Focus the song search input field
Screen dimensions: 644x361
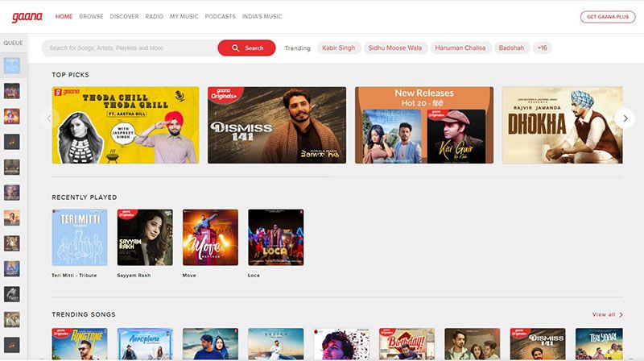click(x=130, y=48)
